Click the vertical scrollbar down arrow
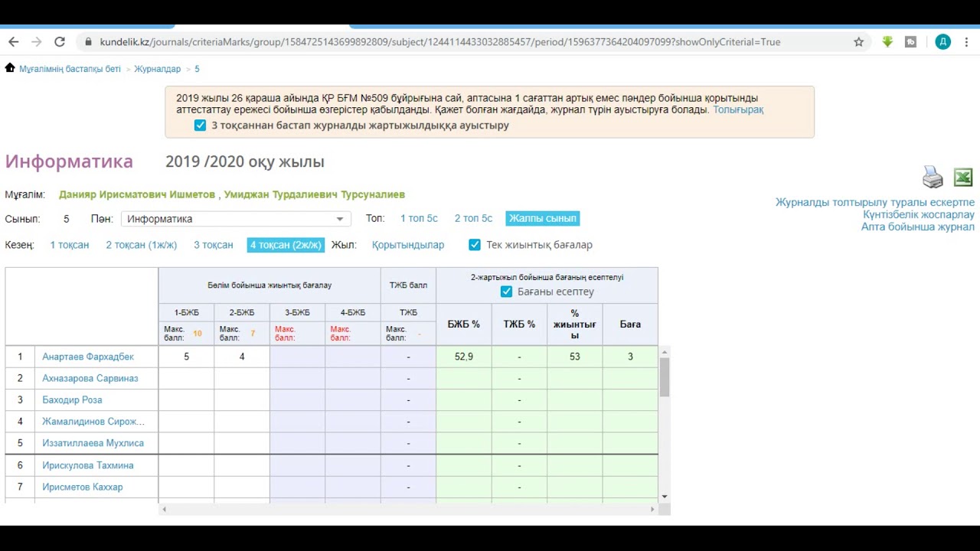This screenshot has width=980, height=551. (665, 497)
